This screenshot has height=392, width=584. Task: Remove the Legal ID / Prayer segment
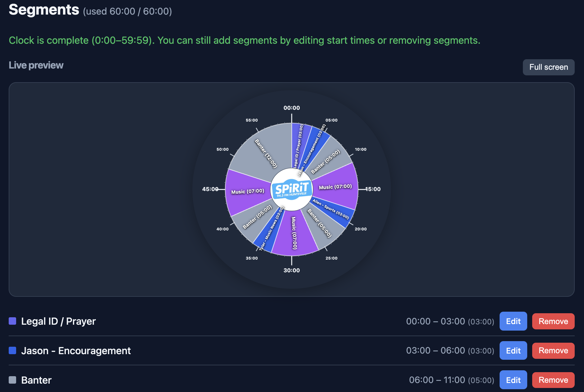(x=553, y=321)
